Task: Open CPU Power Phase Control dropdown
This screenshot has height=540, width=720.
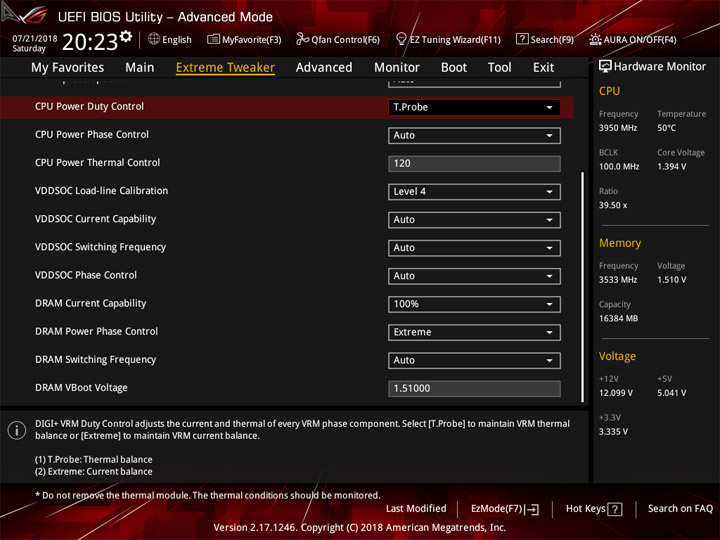Action: point(474,135)
